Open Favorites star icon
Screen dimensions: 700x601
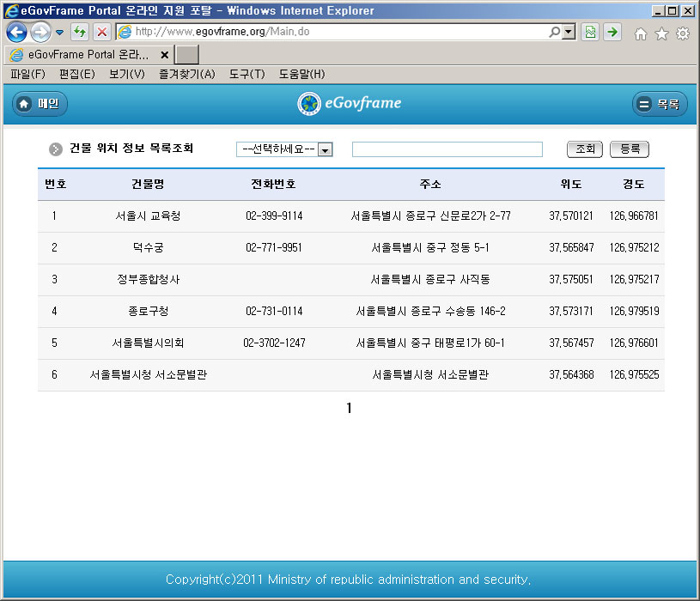click(661, 33)
